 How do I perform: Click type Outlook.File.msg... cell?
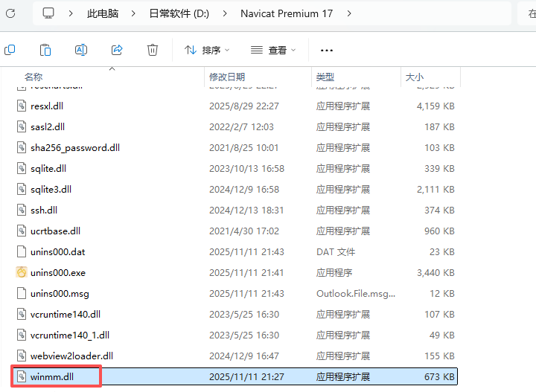tap(356, 294)
